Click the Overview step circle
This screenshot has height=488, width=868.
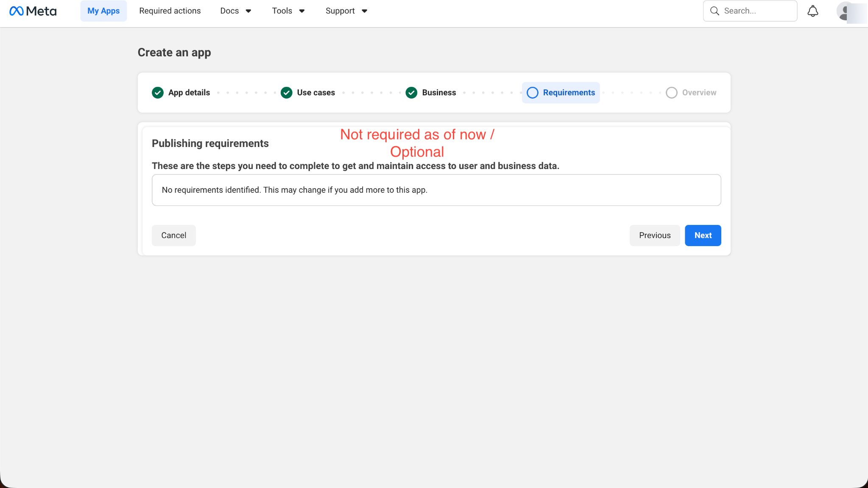(x=672, y=93)
